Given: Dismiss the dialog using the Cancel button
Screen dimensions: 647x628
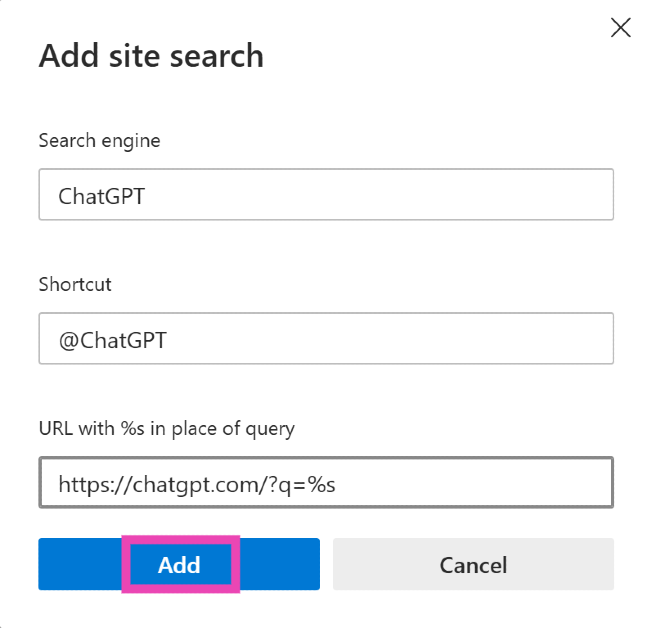Looking at the screenshot, I should 473,564.
